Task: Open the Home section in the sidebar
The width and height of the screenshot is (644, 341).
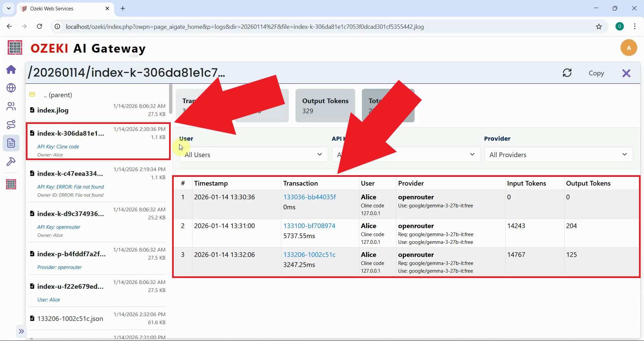Action: coord(11,69)
